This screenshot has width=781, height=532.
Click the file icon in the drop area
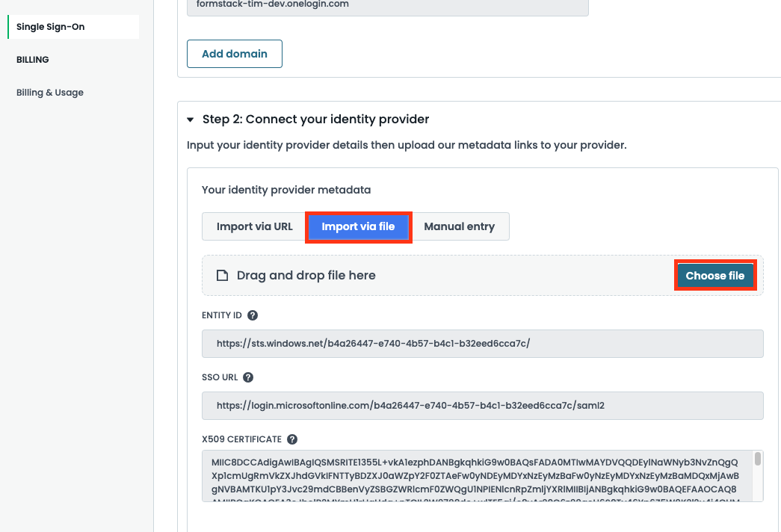(221, 275)
